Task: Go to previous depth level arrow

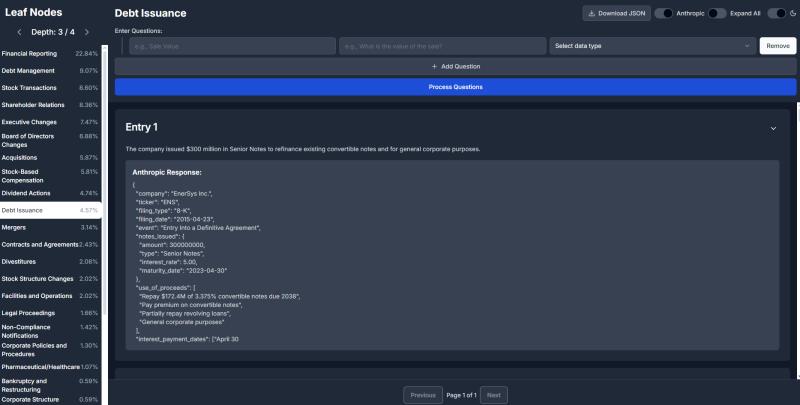Action: pyautogui.click(x=20, y=32)
